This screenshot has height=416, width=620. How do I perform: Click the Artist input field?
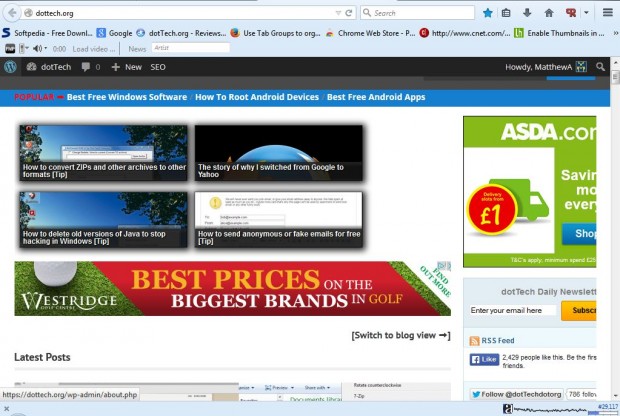point(190,48)
